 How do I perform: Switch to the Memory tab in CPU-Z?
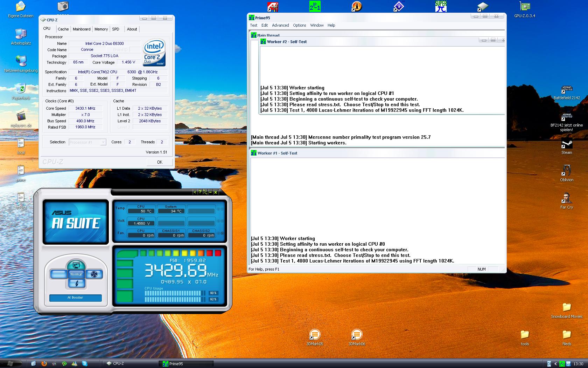[x=101, y=29]
